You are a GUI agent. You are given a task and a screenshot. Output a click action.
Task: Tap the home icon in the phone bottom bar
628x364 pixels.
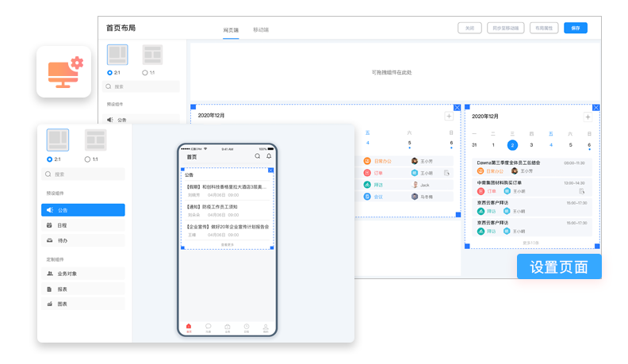(x=189, y=328)
